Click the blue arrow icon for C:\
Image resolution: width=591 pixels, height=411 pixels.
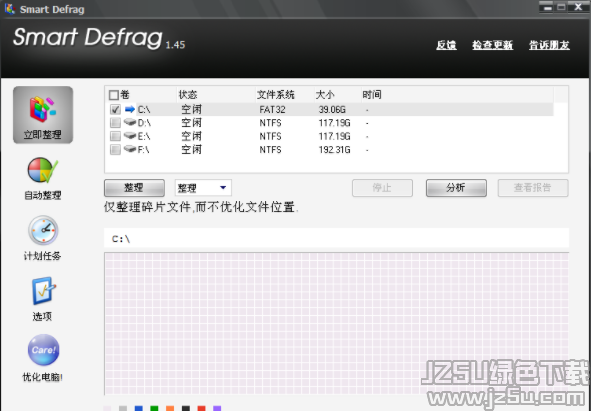pos(130,109)
